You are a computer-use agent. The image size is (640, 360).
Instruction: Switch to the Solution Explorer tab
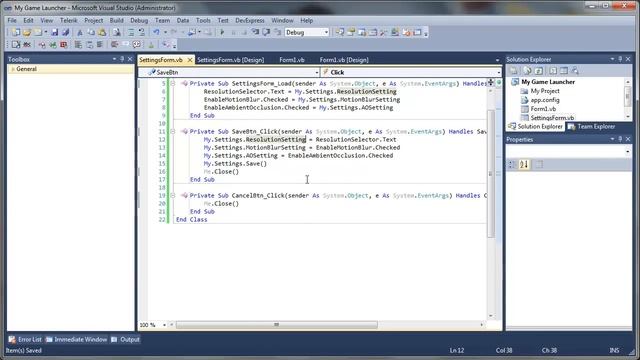536,127
